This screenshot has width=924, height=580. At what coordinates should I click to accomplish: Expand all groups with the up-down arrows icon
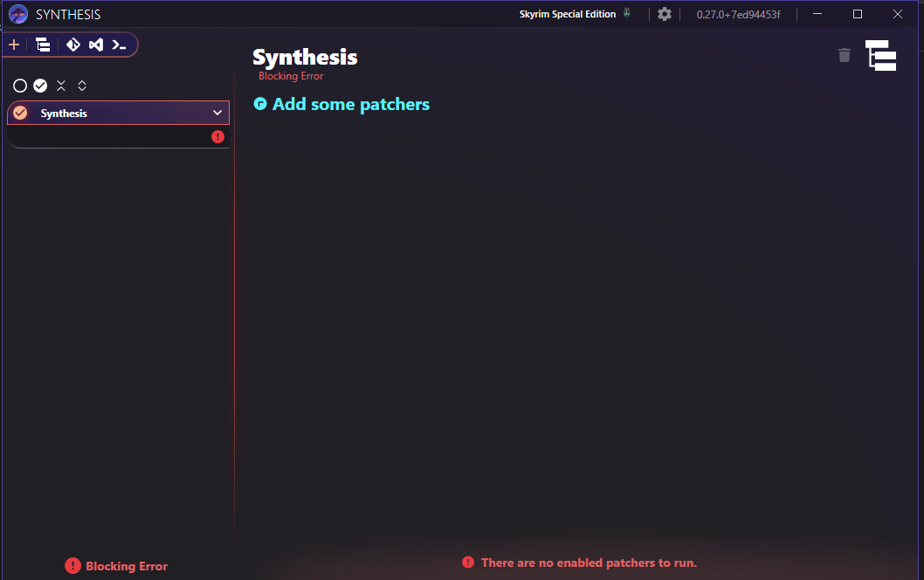[82, 86]
